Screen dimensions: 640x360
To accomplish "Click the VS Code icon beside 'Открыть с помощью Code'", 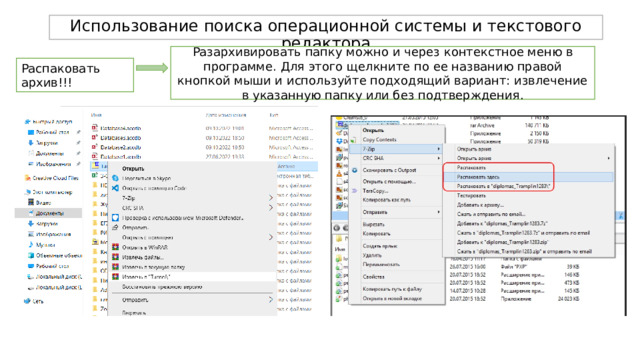I will pyautogui.click(x=116, y=188).
